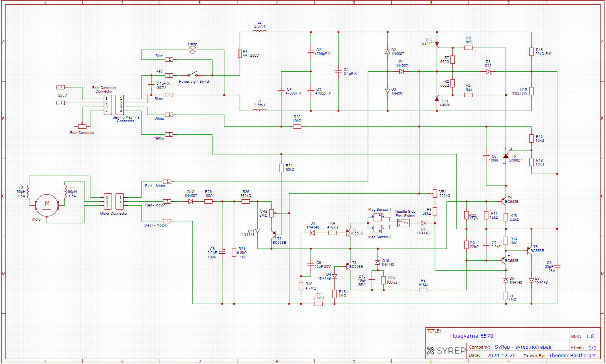
Task: Click potentiometer VR1 200kΩ
Action: coord(435,193)
